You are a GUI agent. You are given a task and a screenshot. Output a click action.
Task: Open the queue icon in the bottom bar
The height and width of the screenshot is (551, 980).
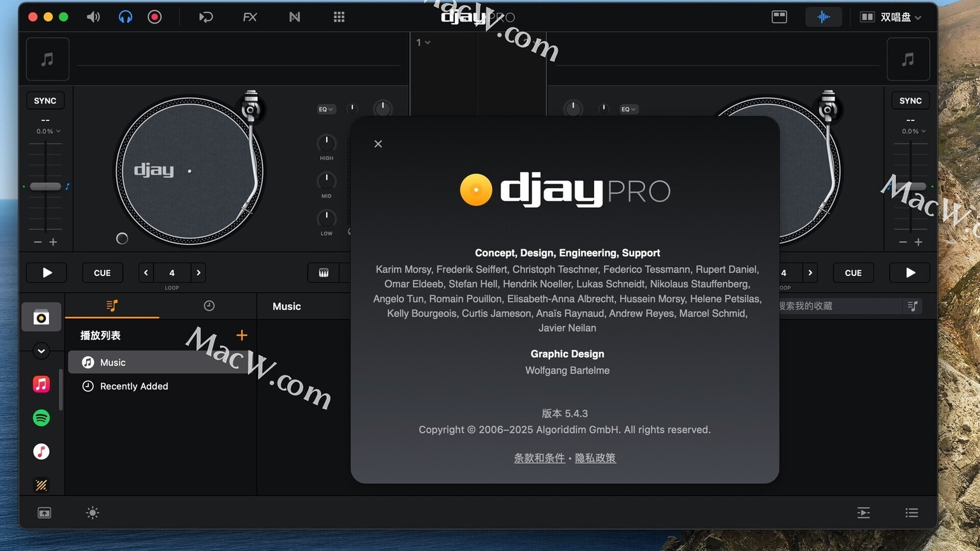863,513
